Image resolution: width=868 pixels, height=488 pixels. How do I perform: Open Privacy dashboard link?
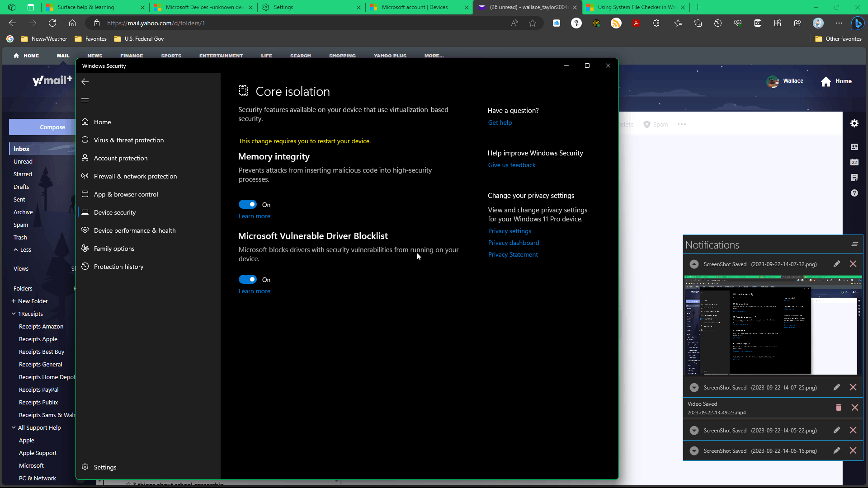[x=514, y=243]
